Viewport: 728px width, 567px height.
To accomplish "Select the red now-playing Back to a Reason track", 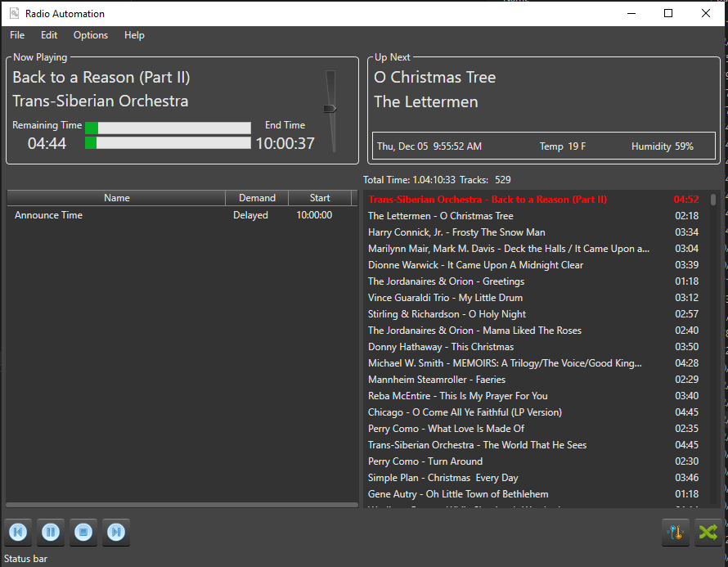I will pyautogui.click(x=534, y=199).
